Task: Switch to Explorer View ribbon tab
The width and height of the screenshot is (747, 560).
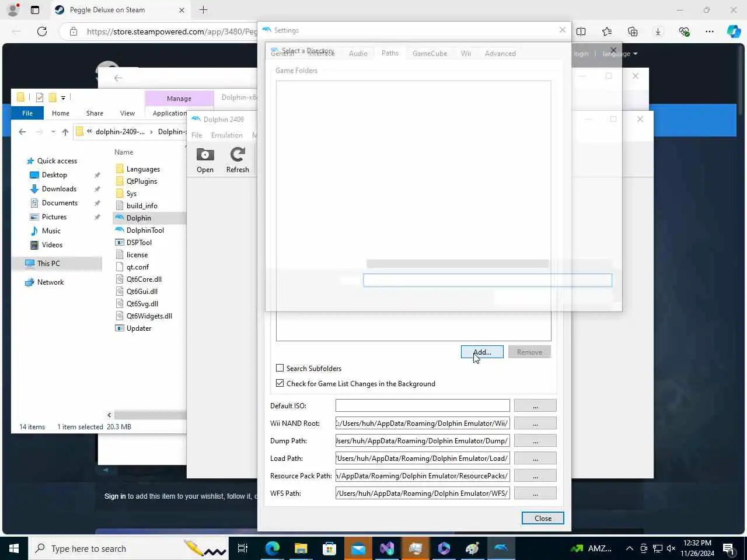Action: 127,113
